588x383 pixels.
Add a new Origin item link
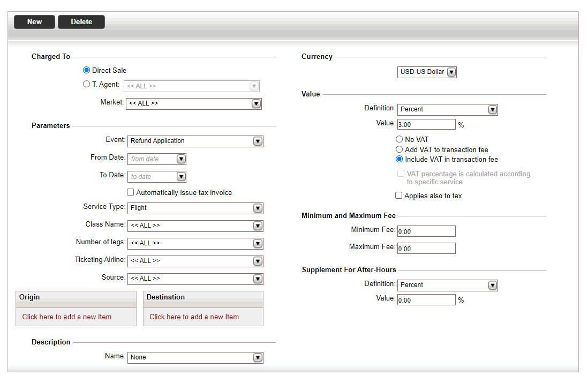[67, 317]
